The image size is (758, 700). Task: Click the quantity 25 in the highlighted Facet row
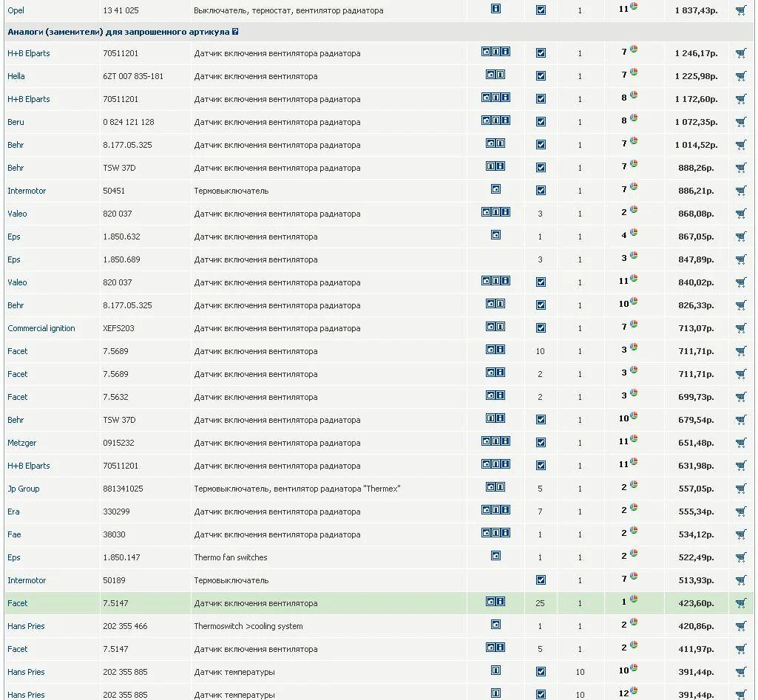pyautogui.click(x=540, y=603)
